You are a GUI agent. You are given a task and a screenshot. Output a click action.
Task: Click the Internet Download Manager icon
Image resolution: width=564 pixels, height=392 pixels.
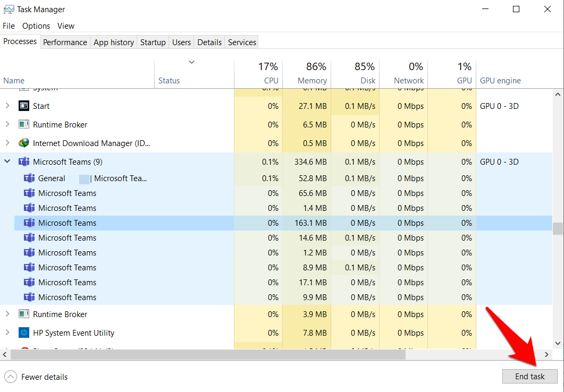point(24,143)
